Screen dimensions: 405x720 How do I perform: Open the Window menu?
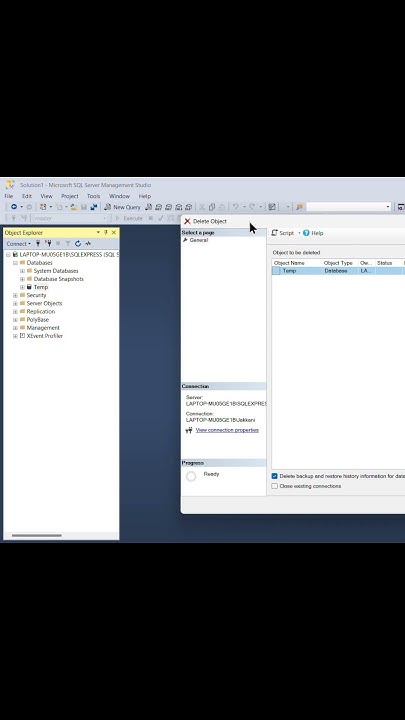pyautogui.click(x=119, y=196)
